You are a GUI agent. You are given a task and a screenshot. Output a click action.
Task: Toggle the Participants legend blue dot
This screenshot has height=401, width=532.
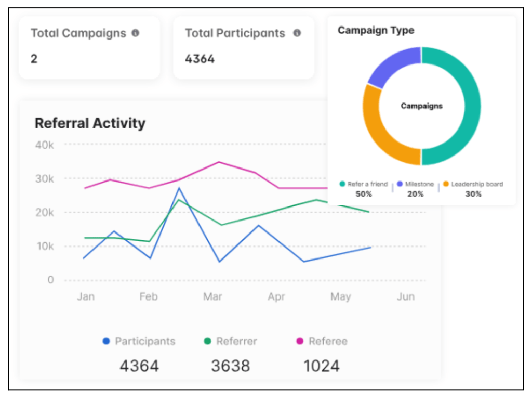(x=107, y=341)
